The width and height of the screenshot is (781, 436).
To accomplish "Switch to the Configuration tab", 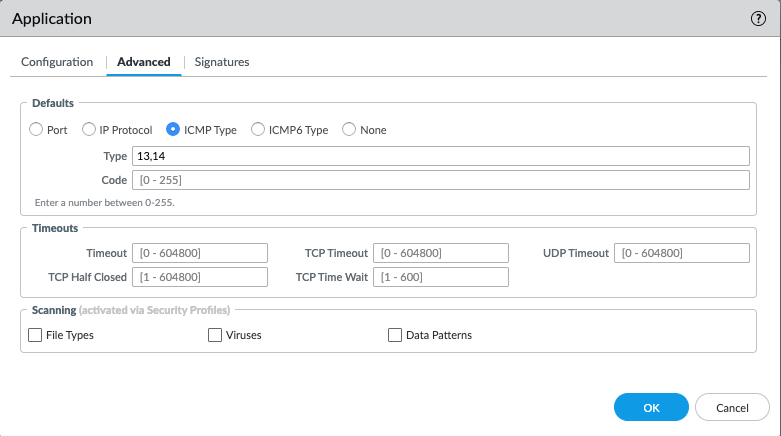I will coord(57,62).
